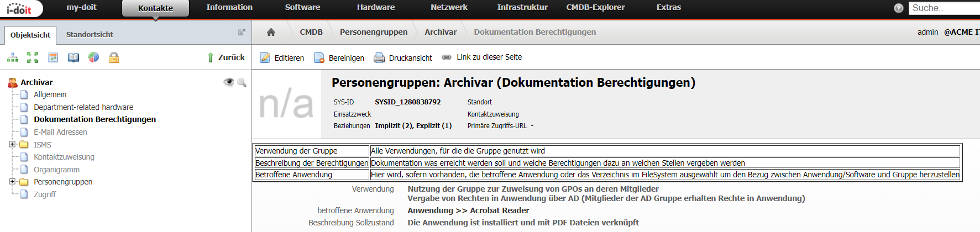The width and height of the screenshot is (980, 232).
Task: Open the Information menu
Action: (x=229, y=7)
